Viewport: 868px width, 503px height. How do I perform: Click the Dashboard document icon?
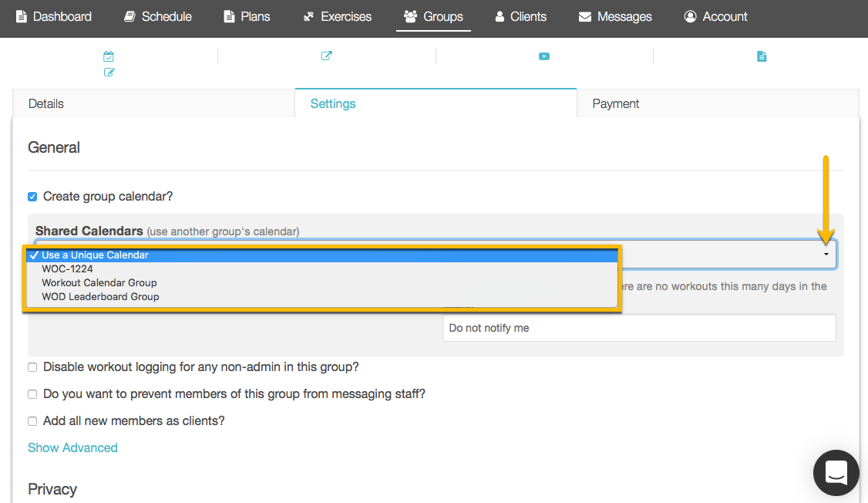click(x=21, y=17)
